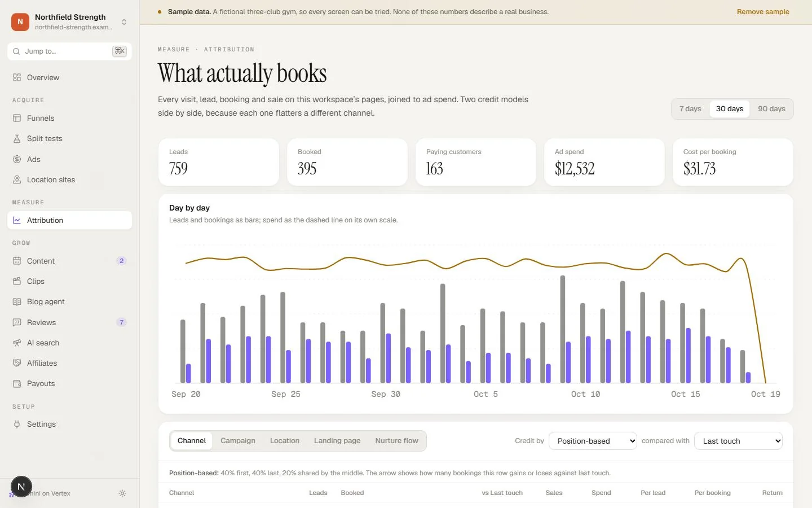Select the Channel tab

(192, 441)
